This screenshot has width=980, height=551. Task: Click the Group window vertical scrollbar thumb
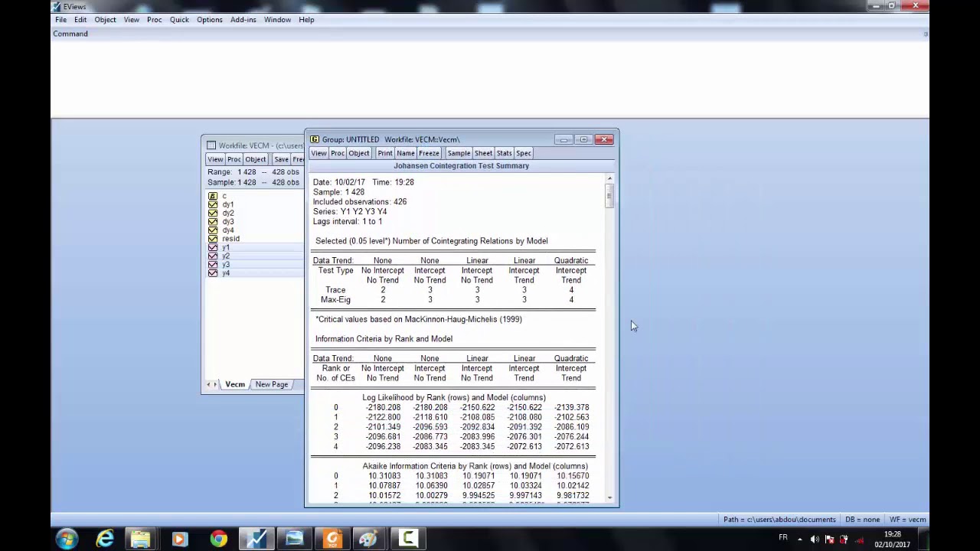pos(609,197)
